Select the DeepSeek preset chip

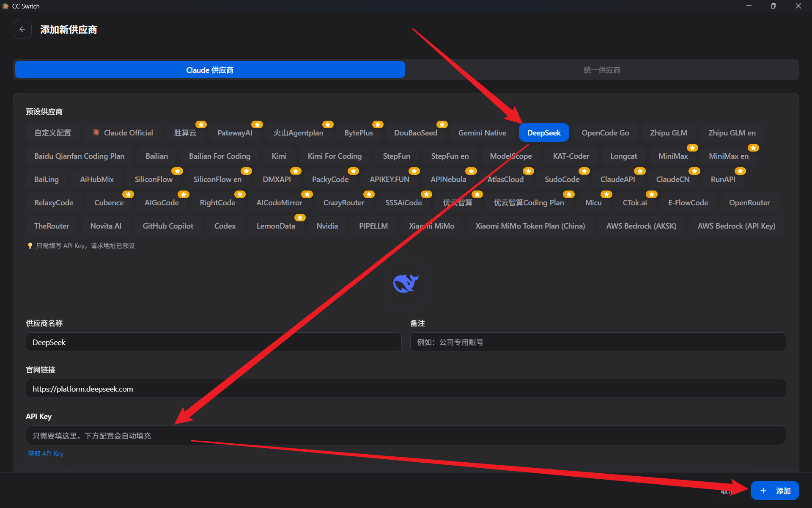pos(544,133)
